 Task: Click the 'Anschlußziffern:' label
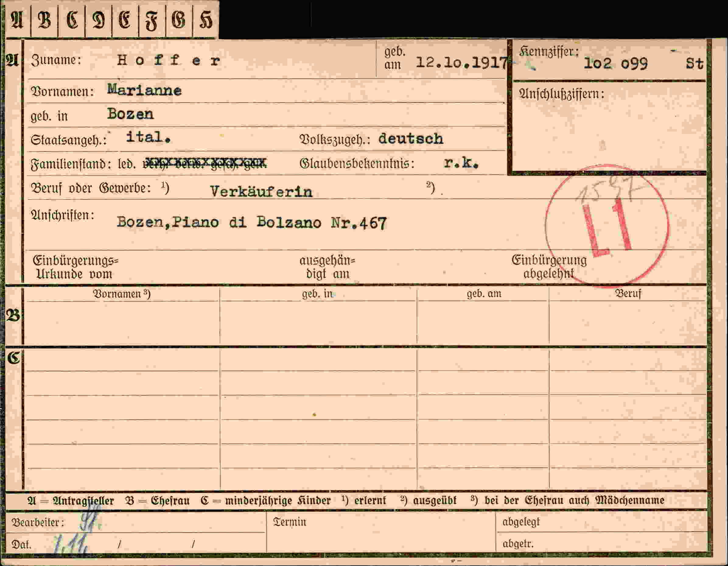pos(561,94)
